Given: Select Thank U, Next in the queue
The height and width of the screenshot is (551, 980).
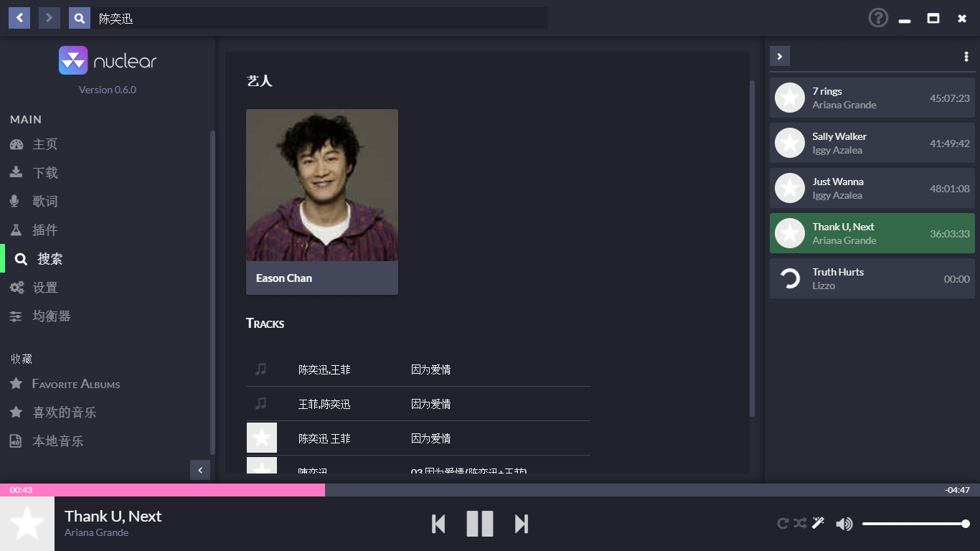Looking at the screenshot, I should tap(872, 233).
